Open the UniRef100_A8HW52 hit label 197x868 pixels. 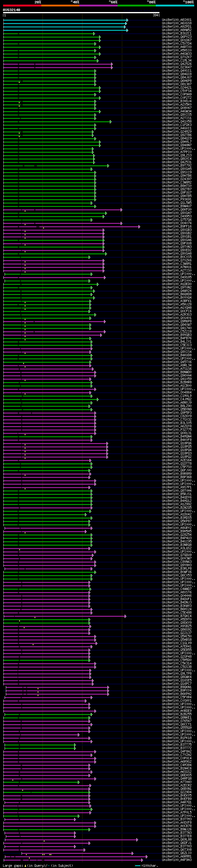pyautogui.click(x=177, y=30)
